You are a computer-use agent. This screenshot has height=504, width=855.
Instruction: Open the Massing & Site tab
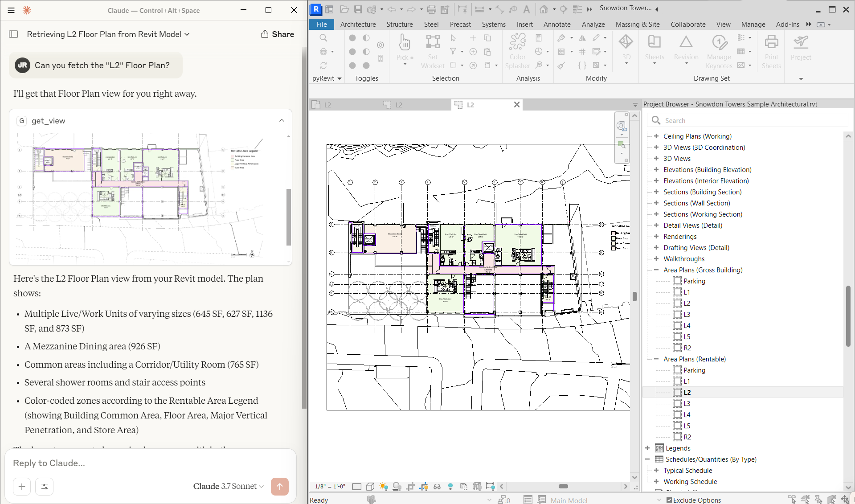coord(638,25)
